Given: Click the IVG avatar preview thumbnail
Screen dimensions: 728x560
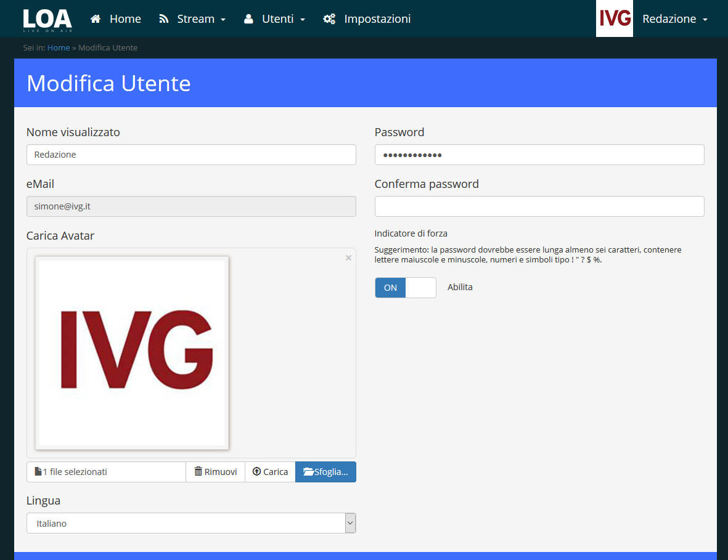Looking at the screenshot, I should coord(132,353).
